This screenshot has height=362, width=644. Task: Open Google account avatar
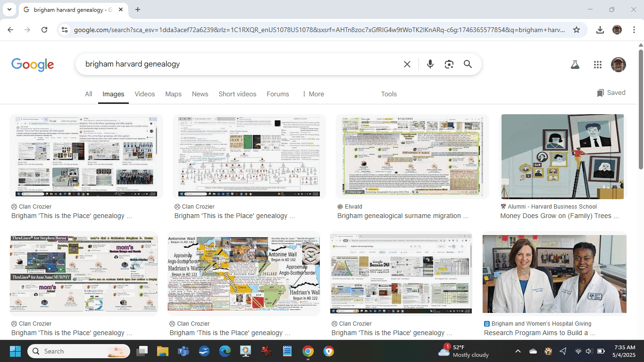click(x=618, y=65)
